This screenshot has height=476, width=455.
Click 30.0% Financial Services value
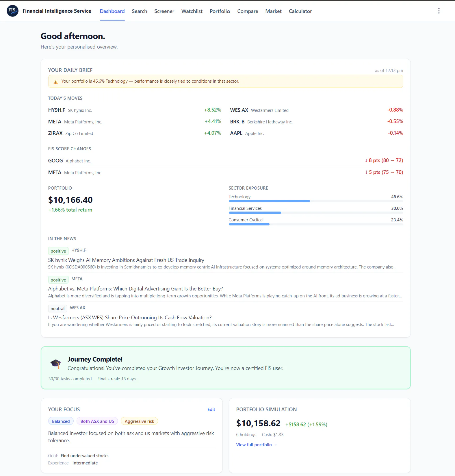pyautogui.click(x=397, y=208)
